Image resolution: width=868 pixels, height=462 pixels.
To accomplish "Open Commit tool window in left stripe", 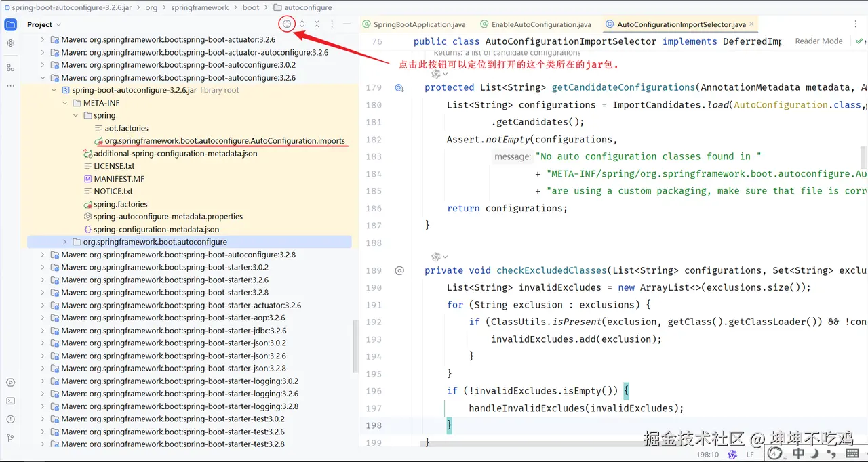I will (10, 43).
